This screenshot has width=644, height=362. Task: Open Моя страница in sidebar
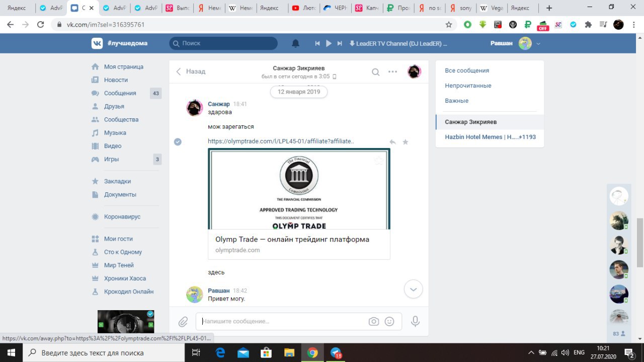coord(124,67)
